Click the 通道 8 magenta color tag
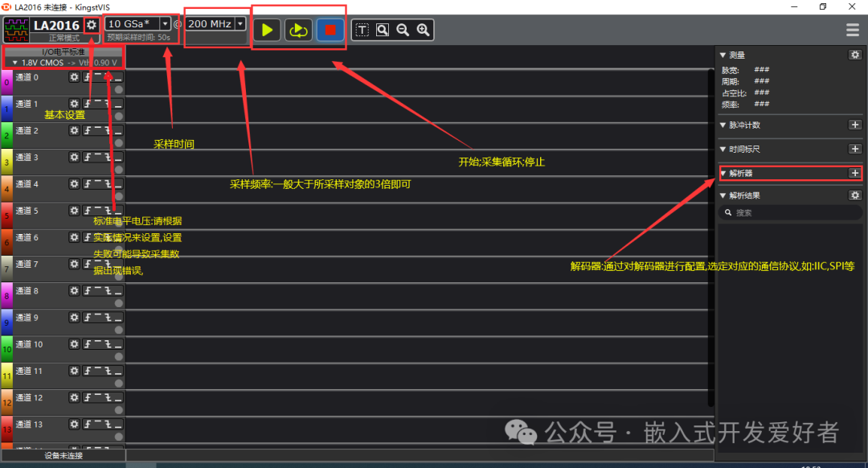The image size is (868, 468). 6,295
